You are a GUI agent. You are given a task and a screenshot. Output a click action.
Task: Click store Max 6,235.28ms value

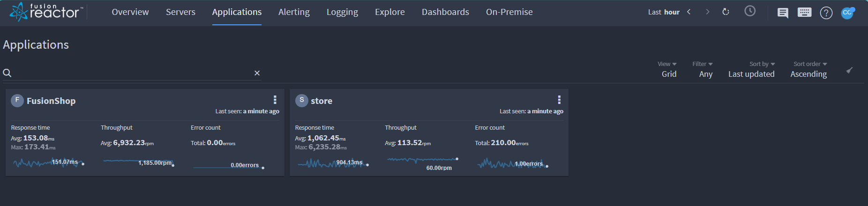pyautogui.click(x=321, y=147)
